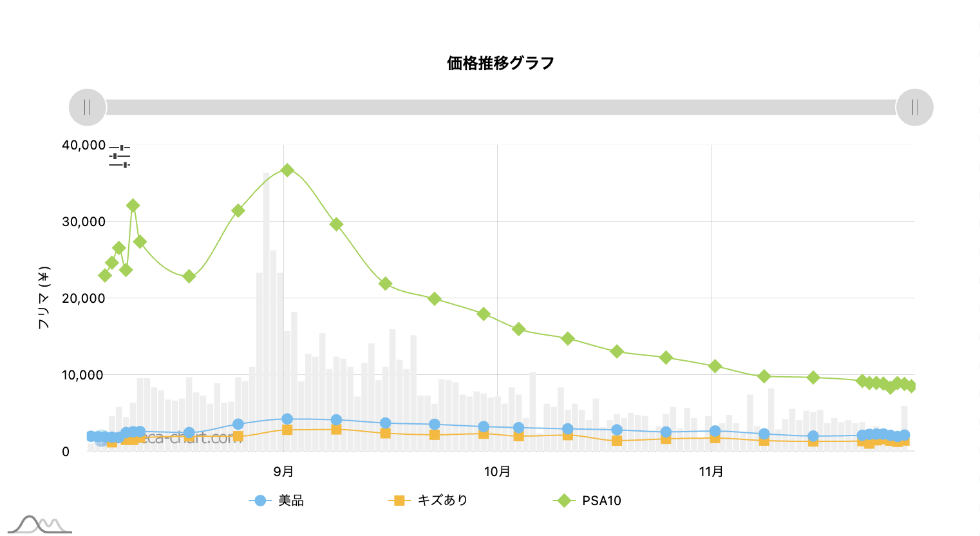This screenshot has height=536, width=980.
Task: Select the last PSA10 diamond on the right
Action: tap(911, 387)
